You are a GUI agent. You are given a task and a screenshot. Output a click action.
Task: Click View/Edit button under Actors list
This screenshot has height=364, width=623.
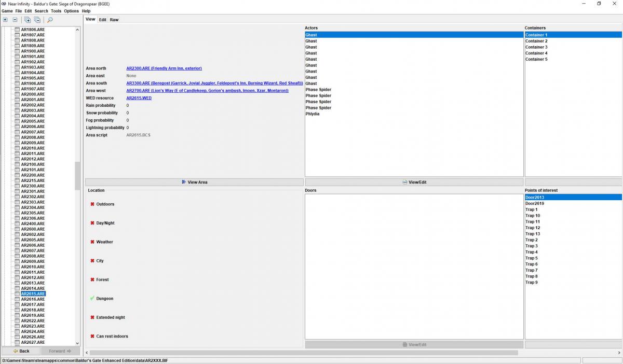[414, 182]
